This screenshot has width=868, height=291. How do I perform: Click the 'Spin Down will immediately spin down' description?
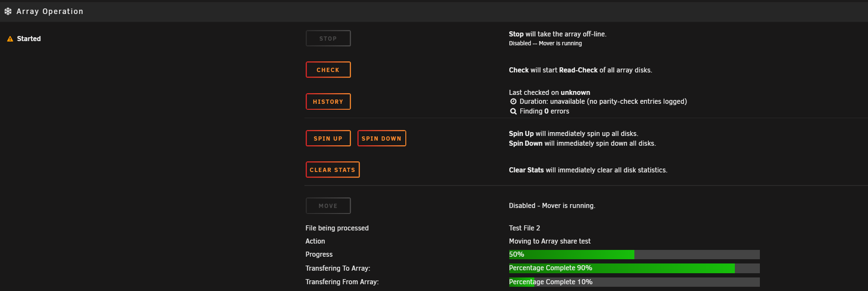(582, 143)
